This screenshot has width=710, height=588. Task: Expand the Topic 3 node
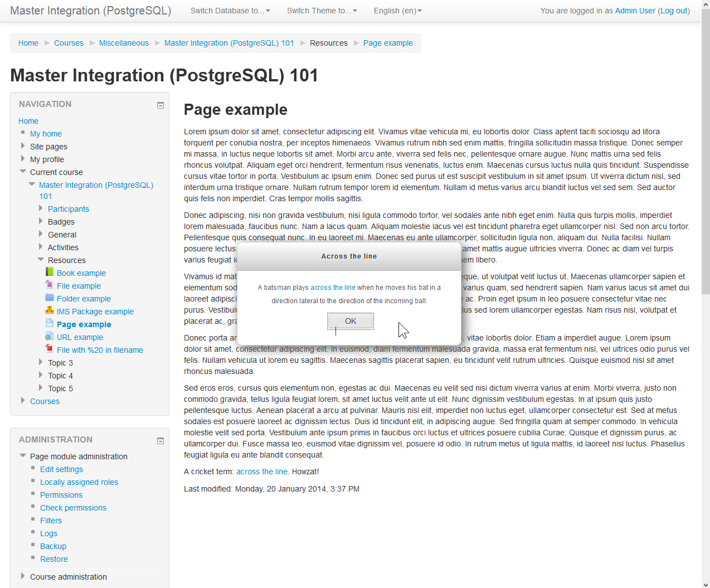click(41, 362)
